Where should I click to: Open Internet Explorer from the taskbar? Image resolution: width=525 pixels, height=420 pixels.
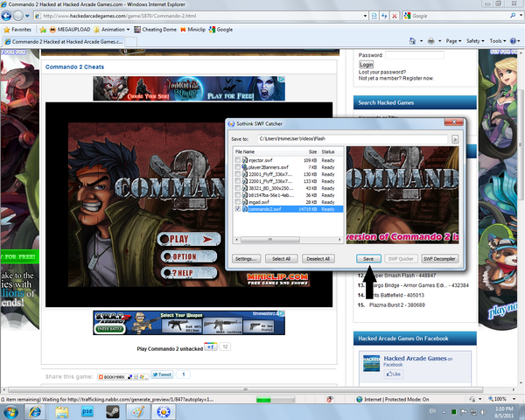36,412
